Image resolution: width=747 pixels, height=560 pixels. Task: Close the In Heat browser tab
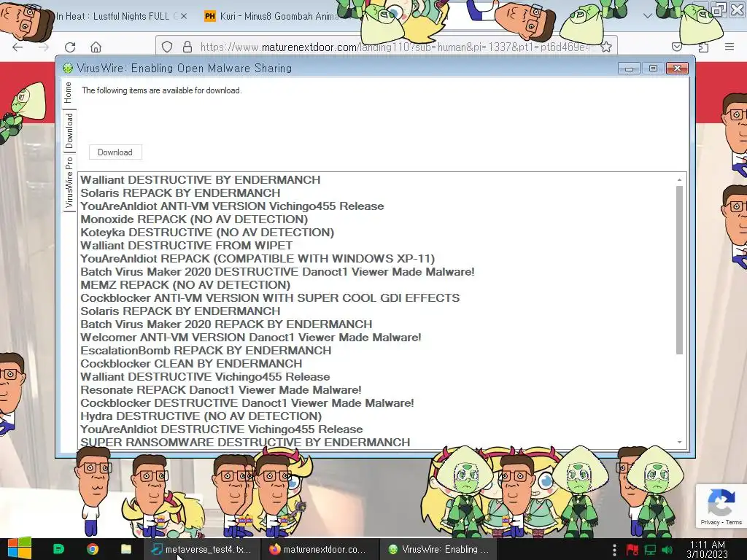click(x=183, y=16)
